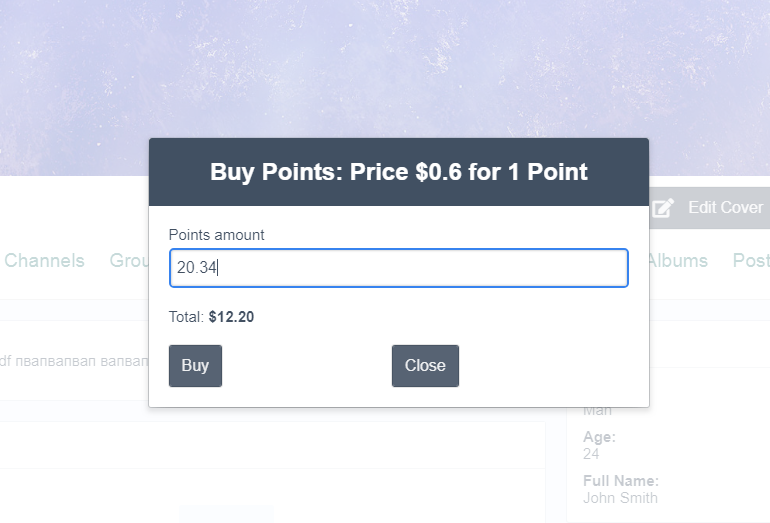Select the partially hidden Groups tab
The width and height of the screenshot is (770, 523).
click(129, 261)
